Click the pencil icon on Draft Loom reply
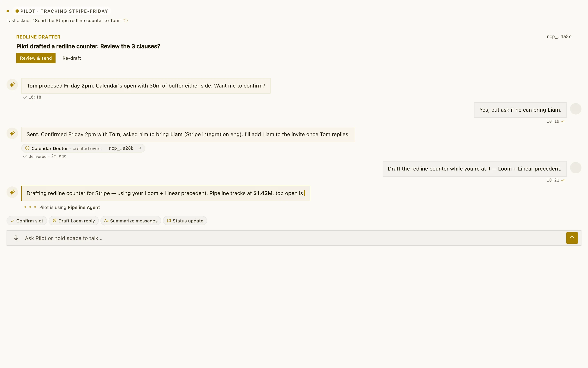The height and width of the screenshot is (368, 588). coord(55,221)
